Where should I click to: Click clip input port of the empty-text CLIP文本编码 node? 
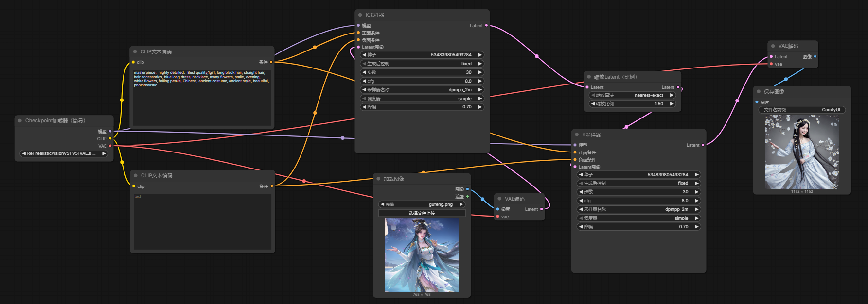(134, 186)
